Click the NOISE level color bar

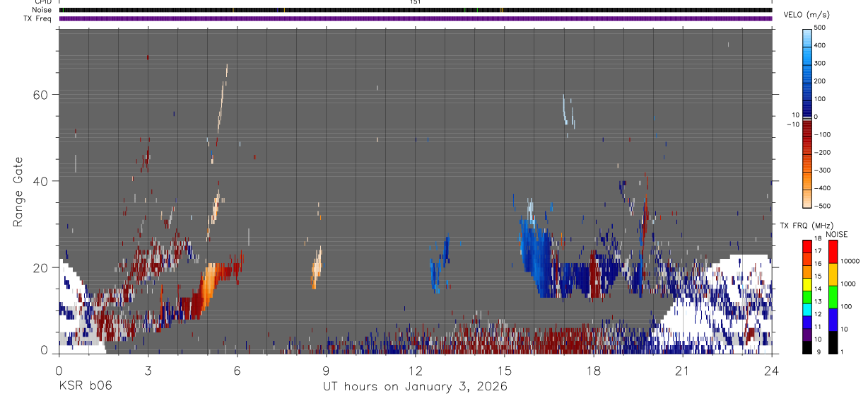coord(833,297)
